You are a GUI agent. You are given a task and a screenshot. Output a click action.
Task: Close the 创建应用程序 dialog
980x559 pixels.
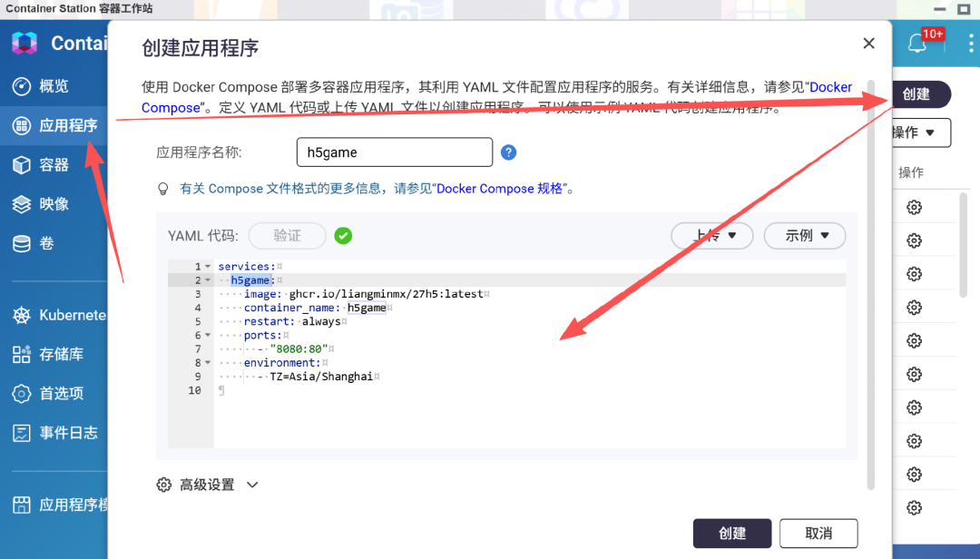tap(868, 44)
